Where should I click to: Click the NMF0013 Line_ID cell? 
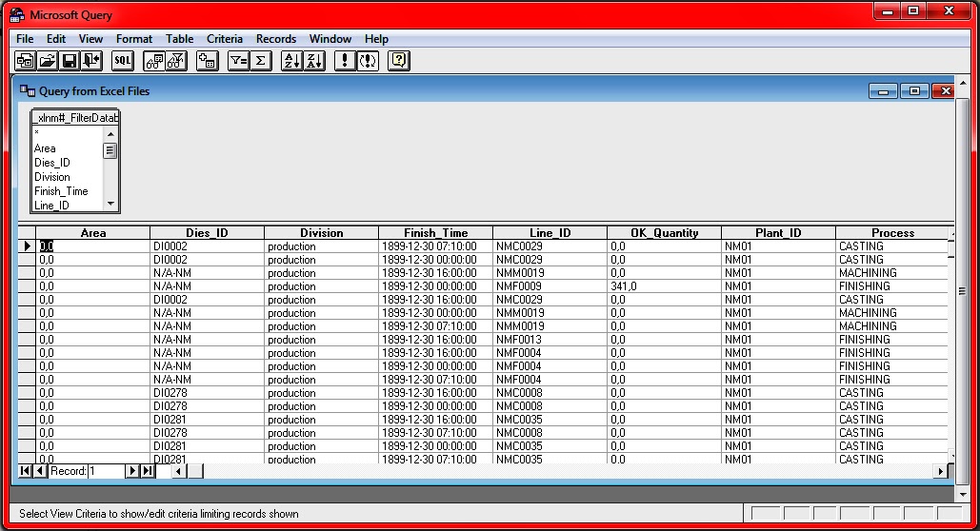click(550, 339)
